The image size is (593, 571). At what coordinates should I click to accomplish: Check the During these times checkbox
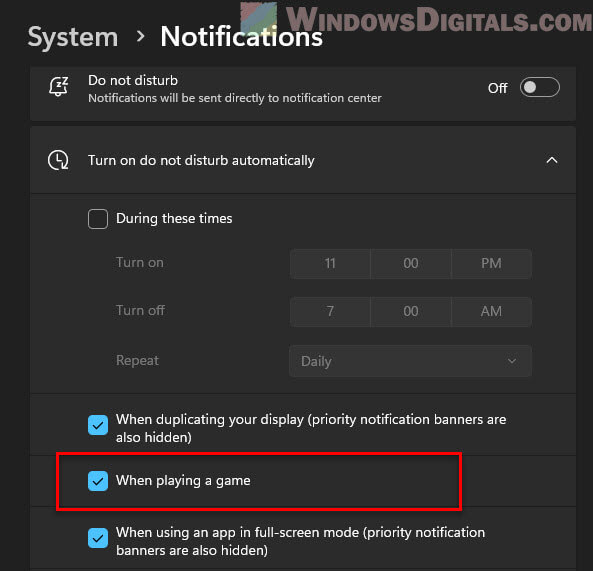[98, 219]
